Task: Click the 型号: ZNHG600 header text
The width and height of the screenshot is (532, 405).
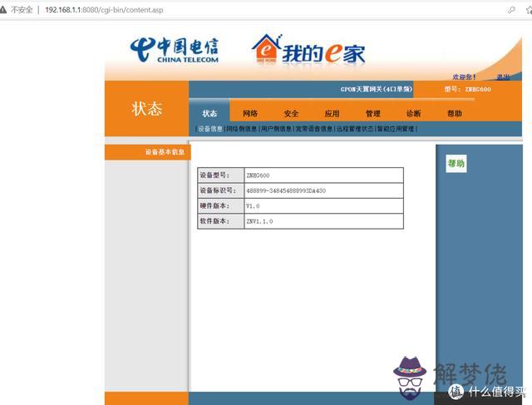Action: point(468,89)
